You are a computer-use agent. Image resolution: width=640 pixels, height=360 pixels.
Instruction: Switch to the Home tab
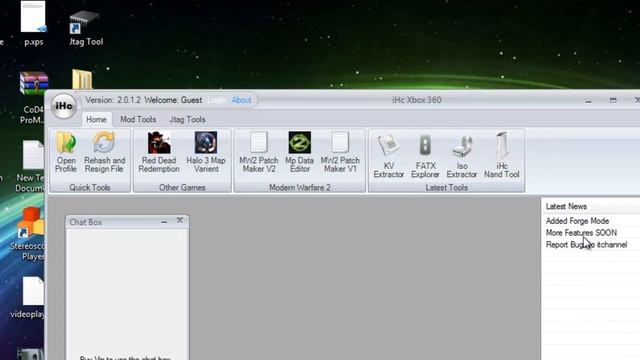pyautogui.click(x=96, y=120)
